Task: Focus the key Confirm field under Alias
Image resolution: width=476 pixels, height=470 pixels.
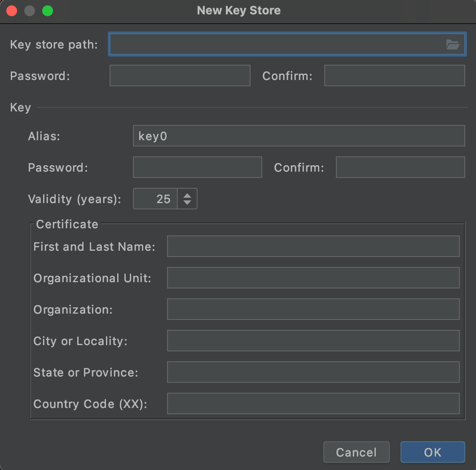Action: click(400, 168)
